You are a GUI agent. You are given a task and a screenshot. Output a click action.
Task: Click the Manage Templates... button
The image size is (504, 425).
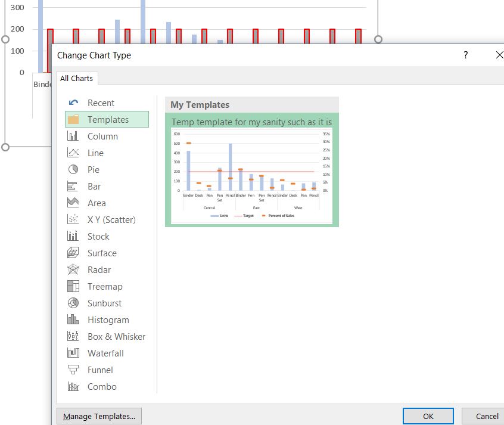click(99, 416)
